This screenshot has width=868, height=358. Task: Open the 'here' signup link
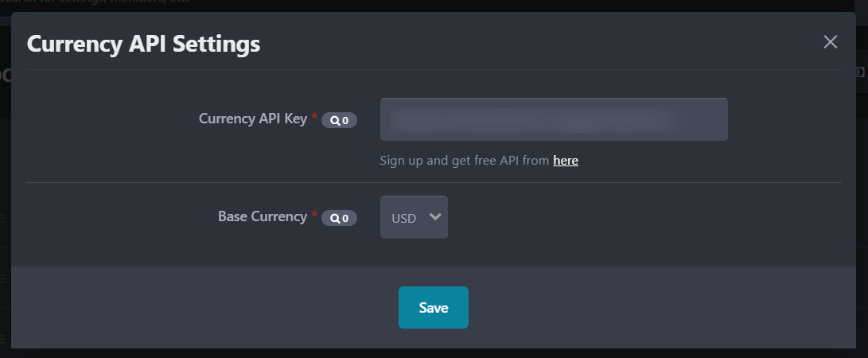pyautogui.click(x=566, y=161)
